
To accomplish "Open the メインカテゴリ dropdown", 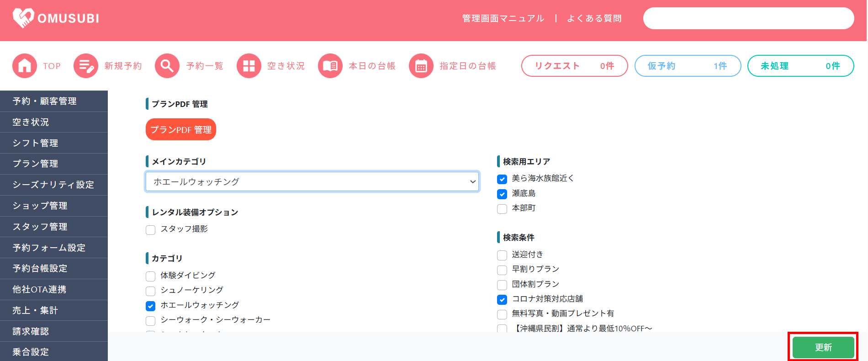I will pyautogui.click(x=312, y=182).
